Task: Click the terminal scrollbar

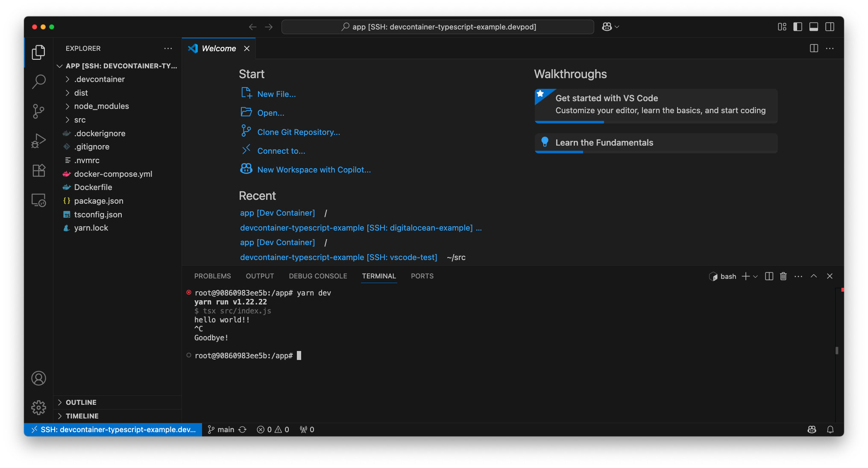Action: (x=837, y=351)
